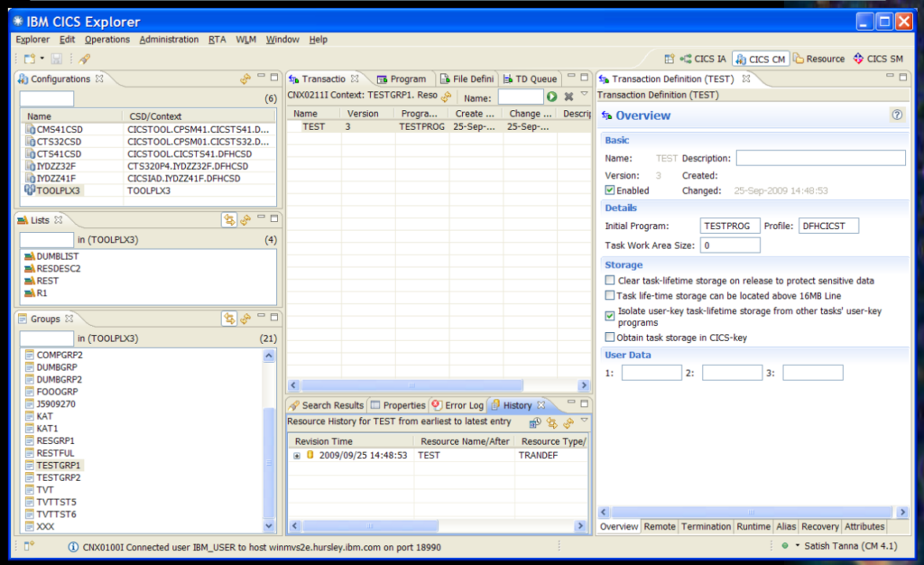Uncheck Isolate user-key task-lifetime storage option

click(x=610, y=316)
